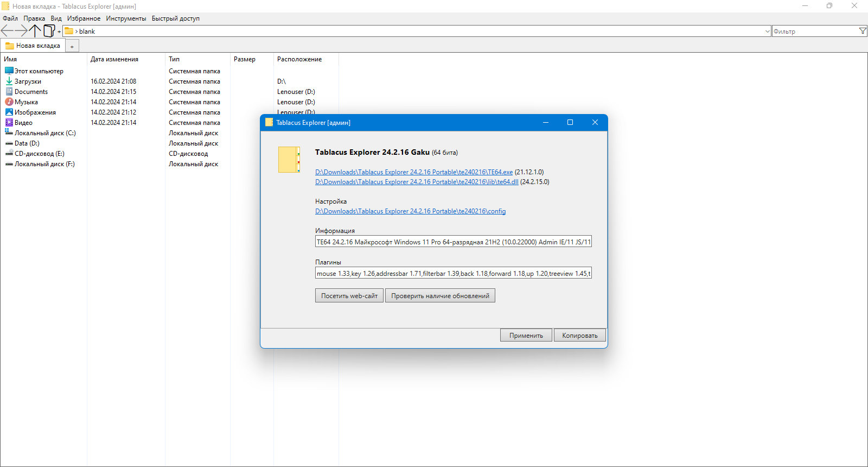This screenshot has width=868, height=467.
Task: Select Data (D:) drive icon
Action: [9, 143]
